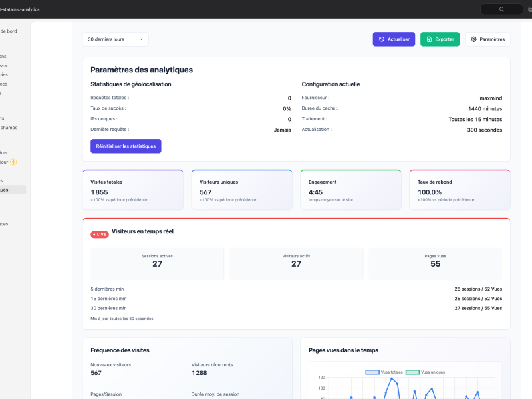Viewport: 532px width, 399px height.
Task: Click the gear icon beside Paramètres
Action: [473, 39]
